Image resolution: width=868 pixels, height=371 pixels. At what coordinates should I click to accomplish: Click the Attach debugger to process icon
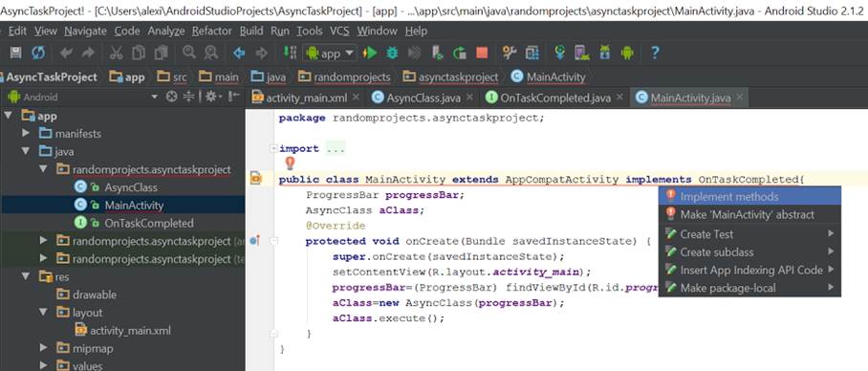click(x=437, y=53)
